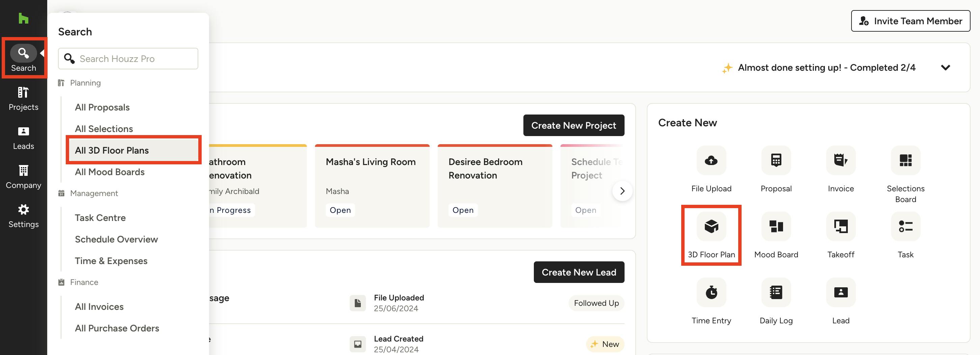Click Create New Project button
The image size is (980, 355).
point(574,125)
